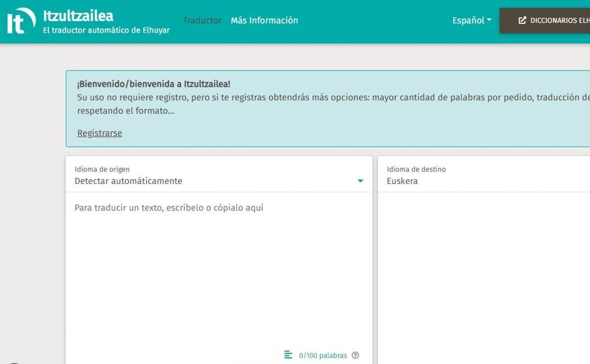This screenshot has height=364, width=590.
Task: Focus the source text input area
Action: (218, 265)
